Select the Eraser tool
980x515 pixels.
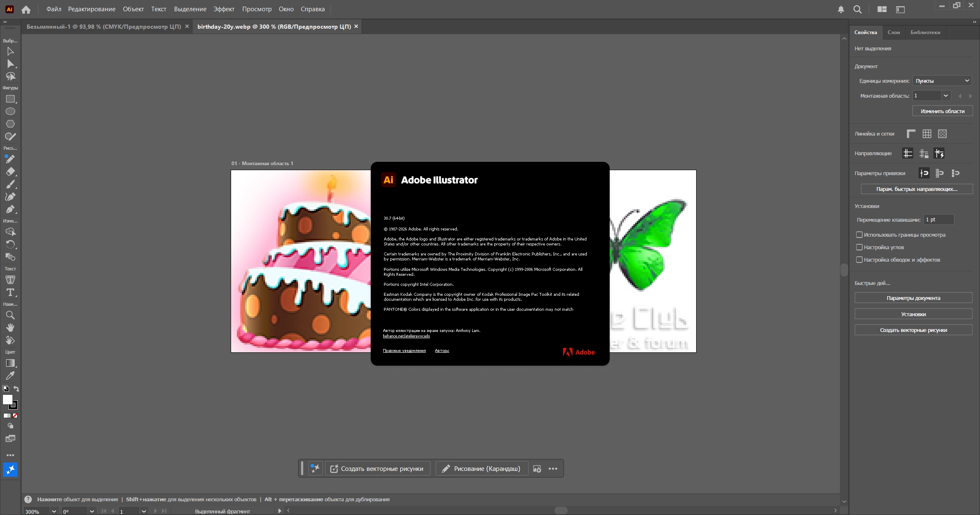pyautogui.click(x=10, y=171)
